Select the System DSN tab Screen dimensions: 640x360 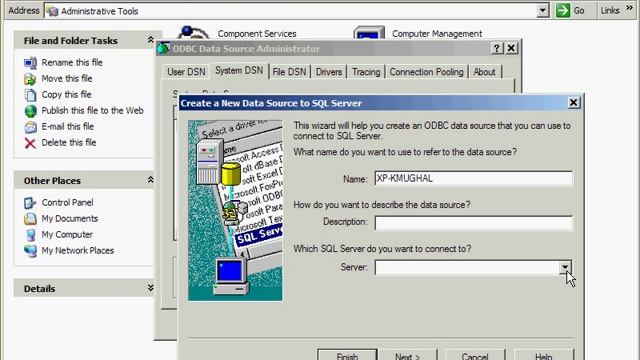pos(239,71)
